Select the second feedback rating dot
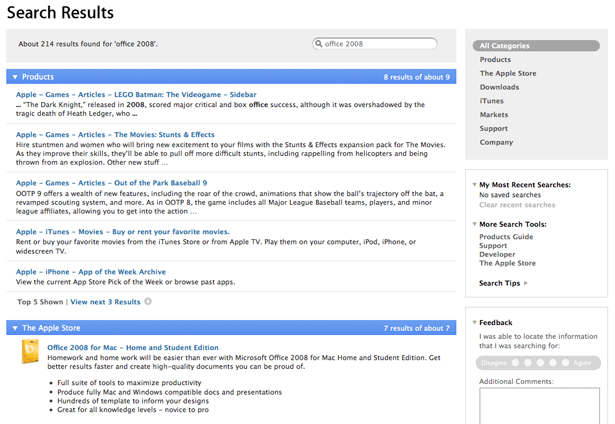This screenshot has height=424, width=615. coord(528,363)
